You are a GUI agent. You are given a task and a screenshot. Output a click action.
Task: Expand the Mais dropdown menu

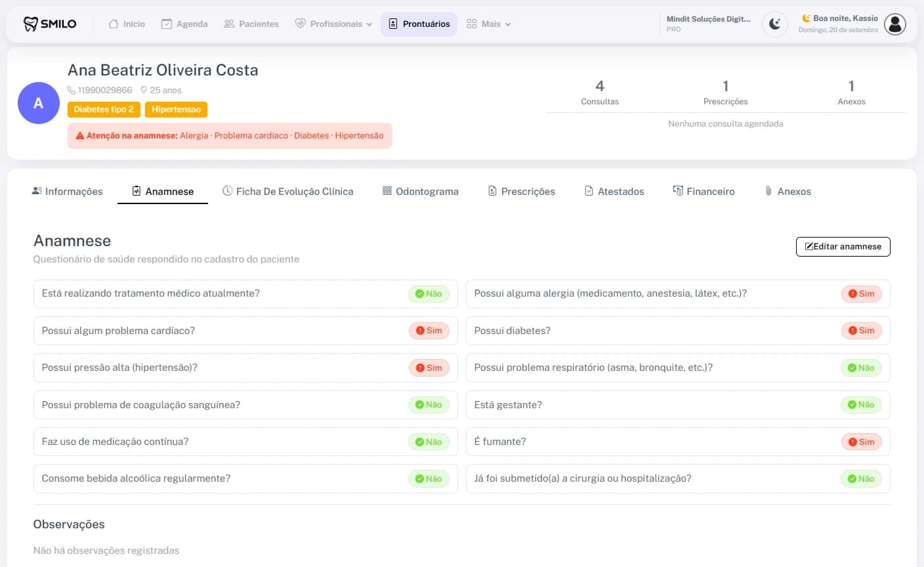click(488, 24)
